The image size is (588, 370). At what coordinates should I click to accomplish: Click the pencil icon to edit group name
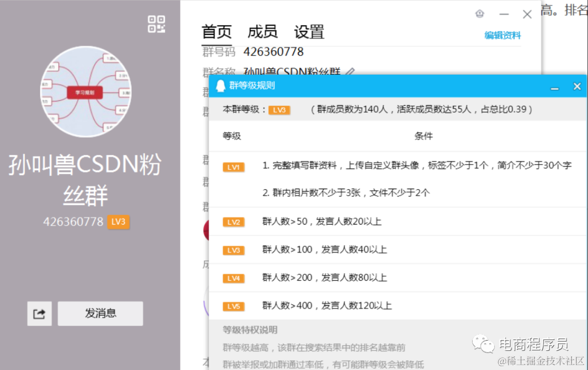click(350, 71)
